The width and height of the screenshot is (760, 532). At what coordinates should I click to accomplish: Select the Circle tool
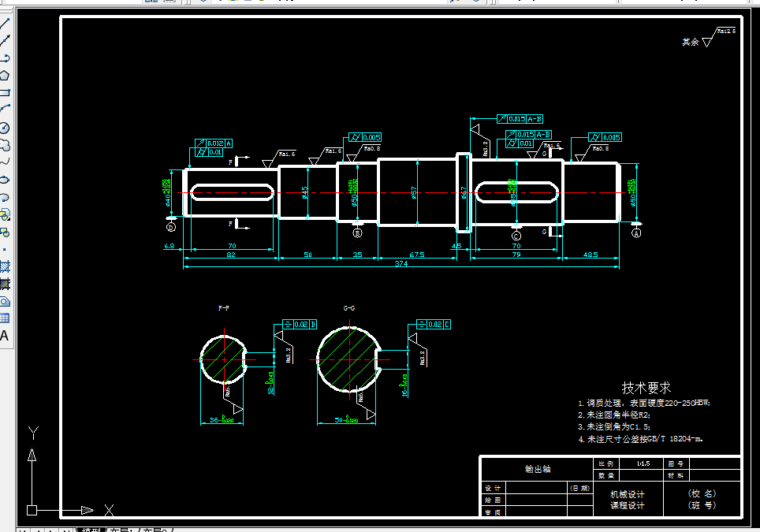pyautogui.click(x=5, y=128)
